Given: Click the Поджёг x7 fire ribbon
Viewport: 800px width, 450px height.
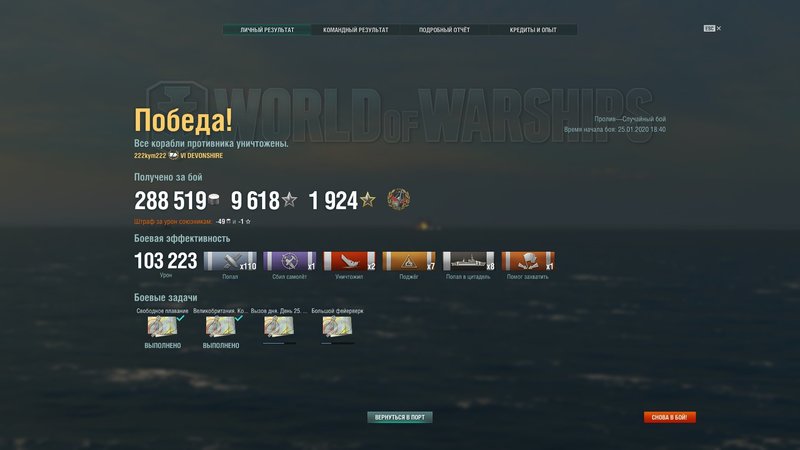Looking at the screenshot, I should pyautogui.click(x=409, y=261).
